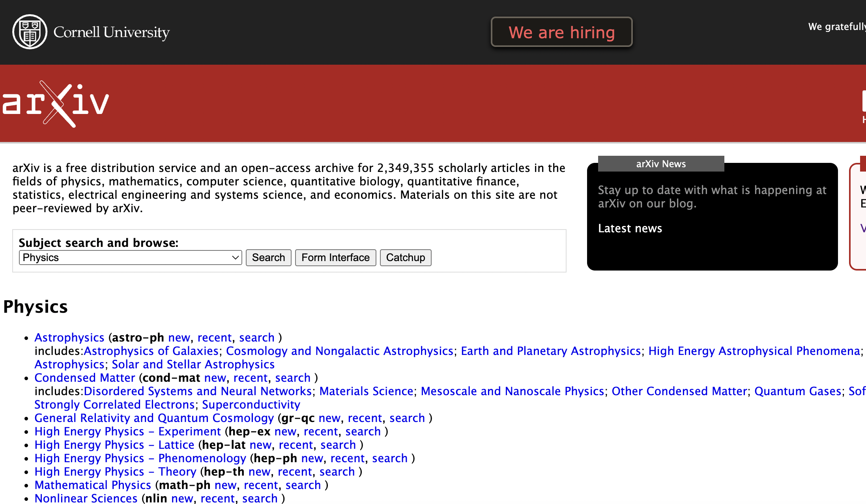
Task: Open the Latest news link
Action: pyautogui.click(x=630, y=228)
